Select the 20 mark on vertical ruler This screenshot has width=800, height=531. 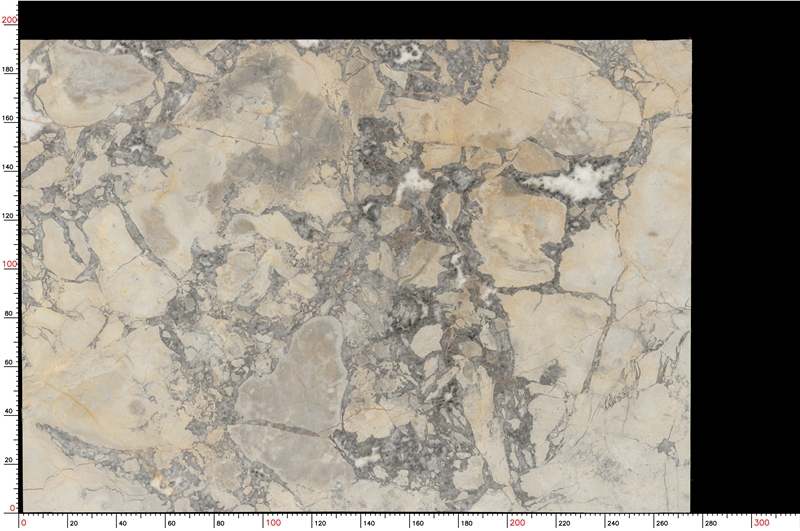coord(9,460)
